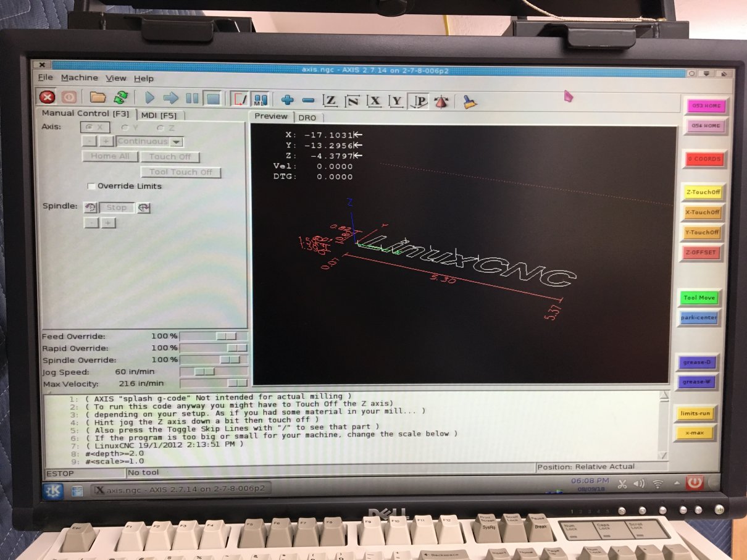Click the green Tool Move button
This screenshot has height=560, width=747.
[699, 298]
